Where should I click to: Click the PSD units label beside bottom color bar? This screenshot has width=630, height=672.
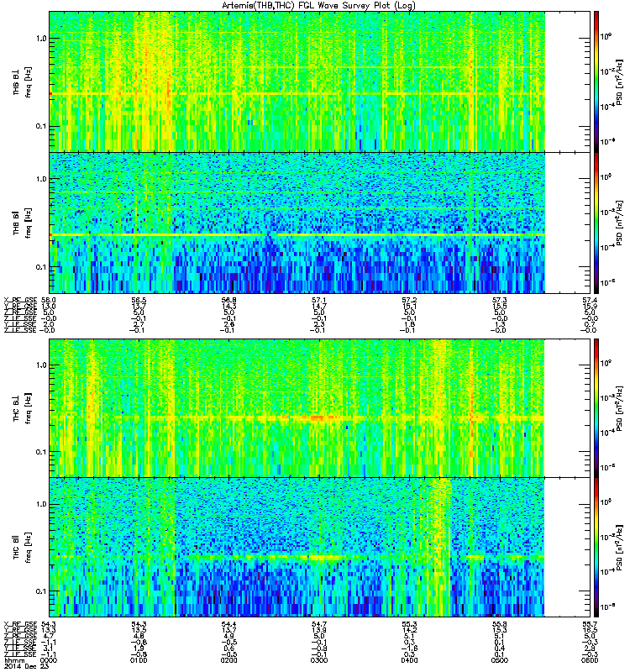[619, 548]
